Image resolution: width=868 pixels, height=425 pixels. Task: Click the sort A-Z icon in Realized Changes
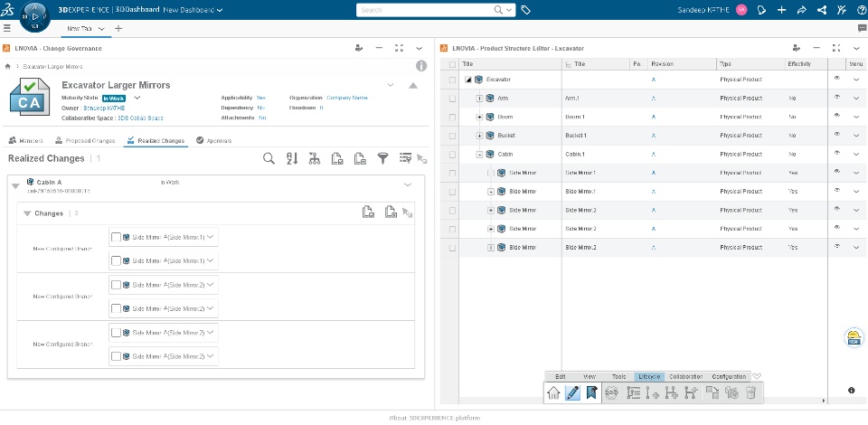[292, 159]
